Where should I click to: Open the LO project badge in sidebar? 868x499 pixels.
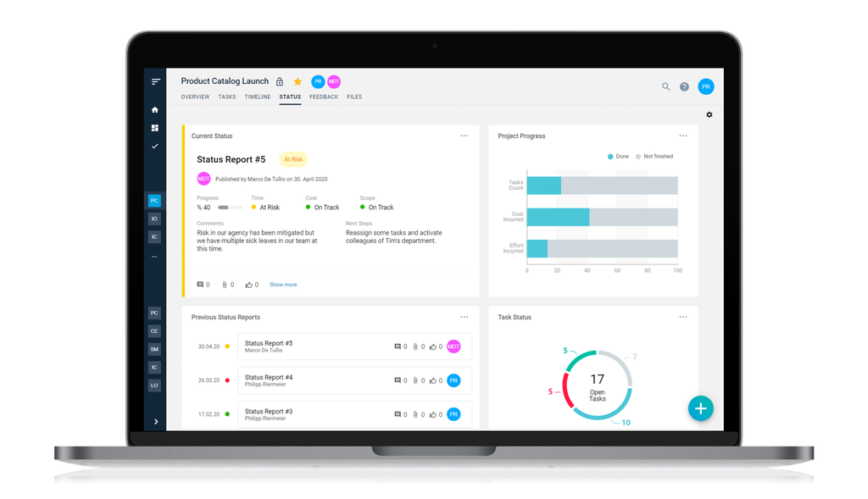(154, 385)
